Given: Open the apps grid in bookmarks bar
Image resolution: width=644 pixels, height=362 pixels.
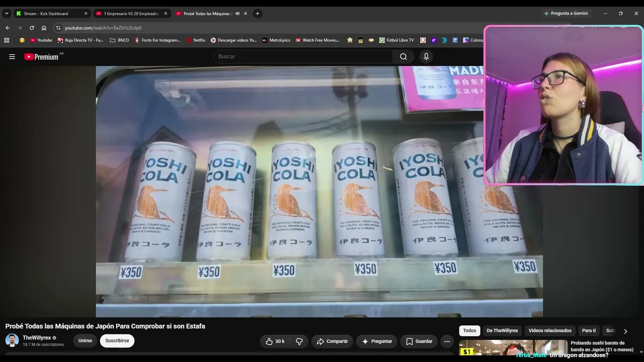Looking at the screenshot, I should (x=7, y=40).
